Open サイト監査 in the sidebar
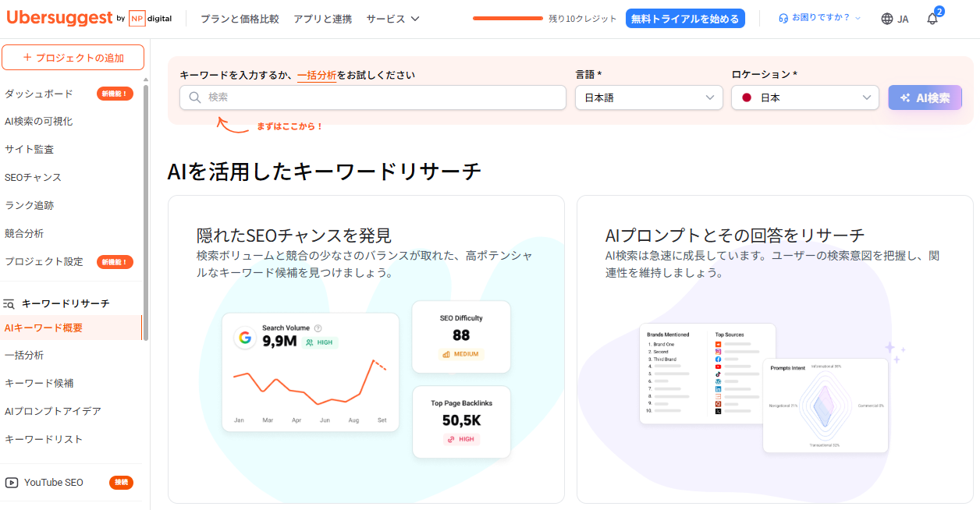This screenshot has width=980, height=510. click(30, 149)
